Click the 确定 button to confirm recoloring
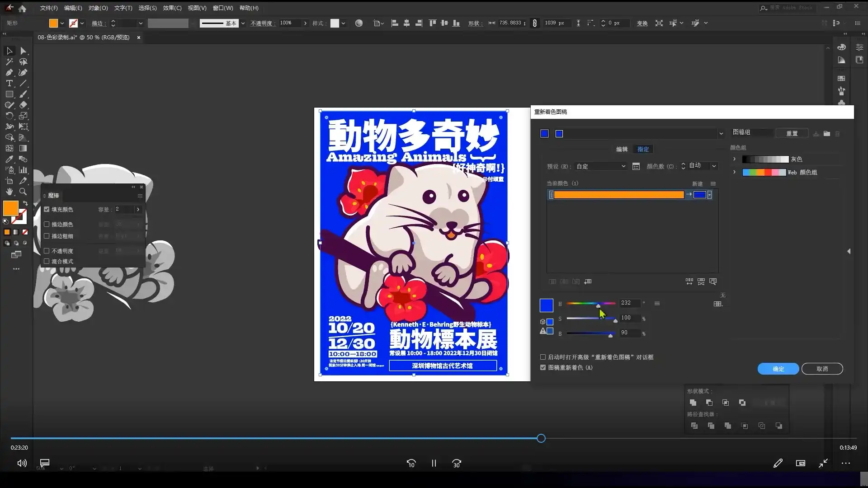 point(778,369)
